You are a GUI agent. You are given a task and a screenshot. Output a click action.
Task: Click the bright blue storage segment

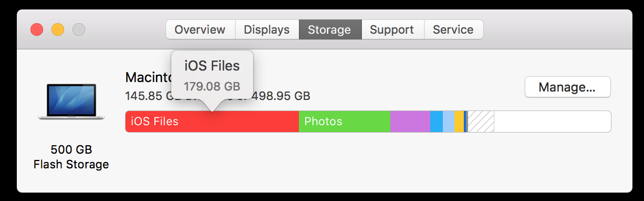[437, 122]
